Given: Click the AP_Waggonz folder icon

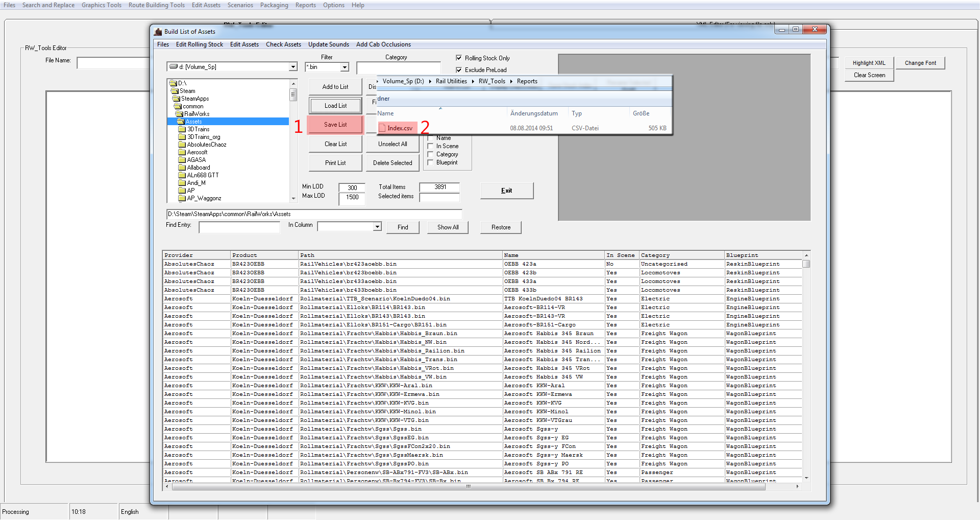Looking at the screenshot, I should [x=182, y=198].
